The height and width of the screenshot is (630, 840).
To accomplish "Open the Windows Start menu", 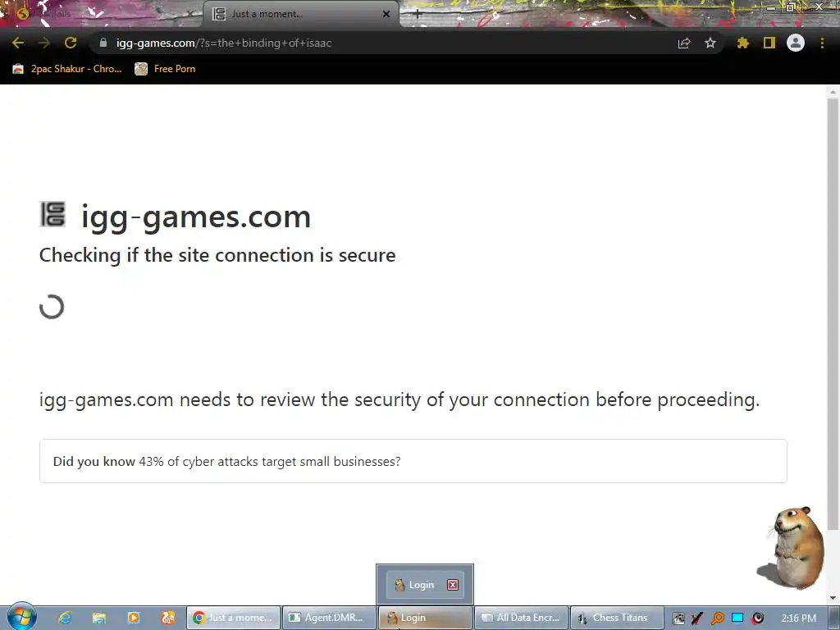I will 21,616.
